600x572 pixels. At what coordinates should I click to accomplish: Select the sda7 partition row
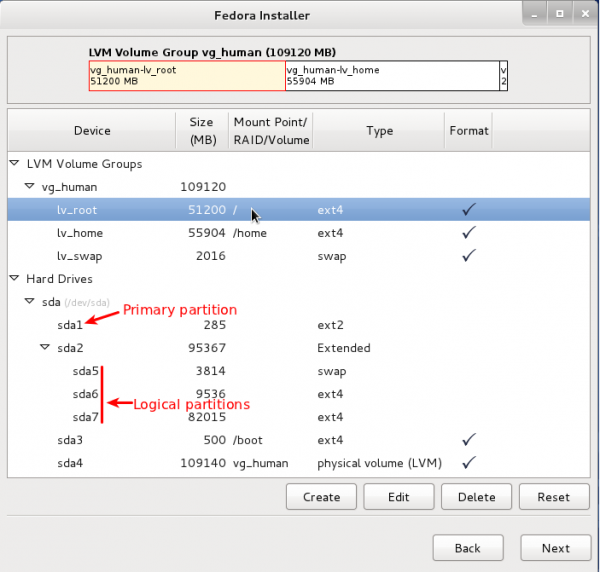pyautogui.click(x=298, y=417)
